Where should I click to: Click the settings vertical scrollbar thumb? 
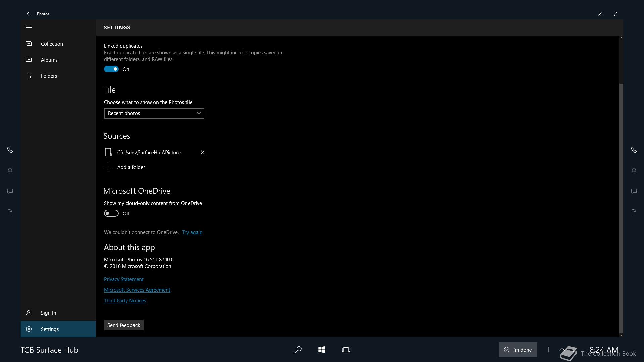coord(621,208)
